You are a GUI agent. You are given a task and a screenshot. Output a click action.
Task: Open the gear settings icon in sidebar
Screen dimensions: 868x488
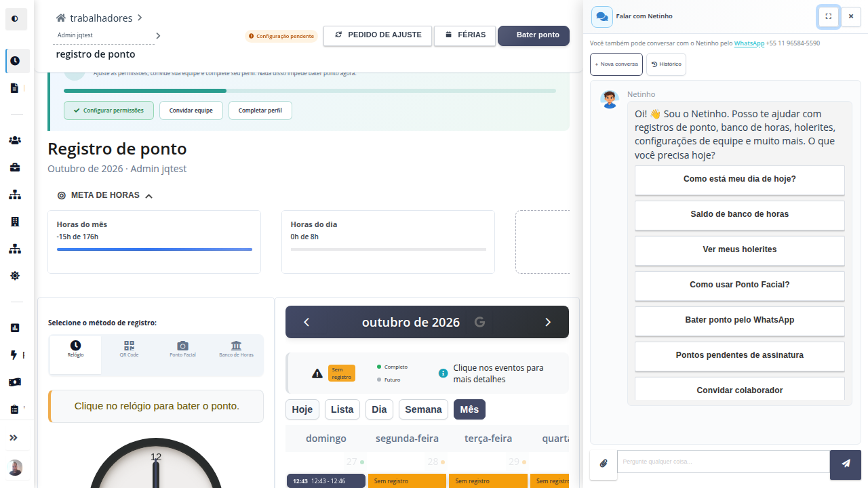15,276
